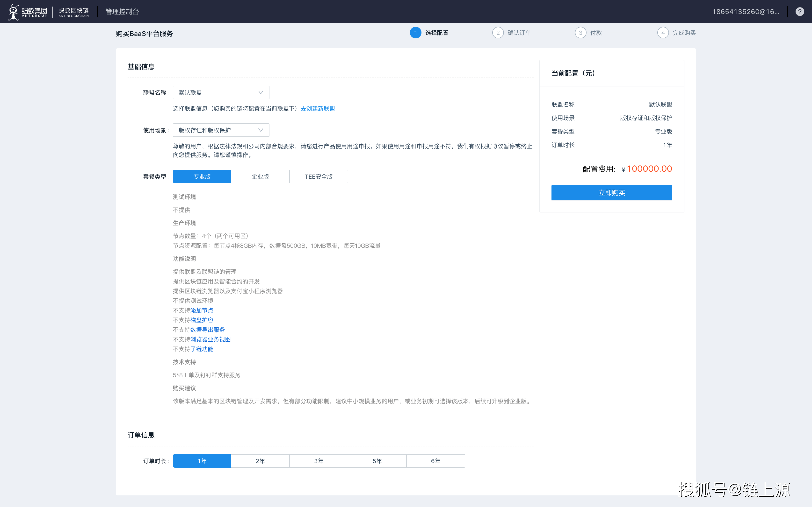This screenshot has height=507, width=812.
Task: Choose 3年 order duration
Action: tap(319, 461)
